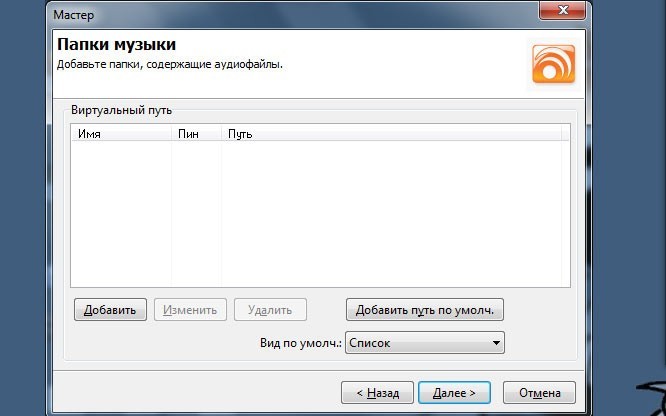Click the Путь column header
Image resolution: width=666 pixels, height=416 pixels.
[x=395, y=133]
